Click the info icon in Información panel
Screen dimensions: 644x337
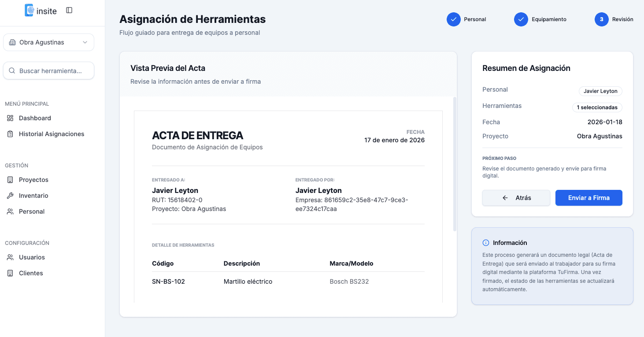click(485, 242)
